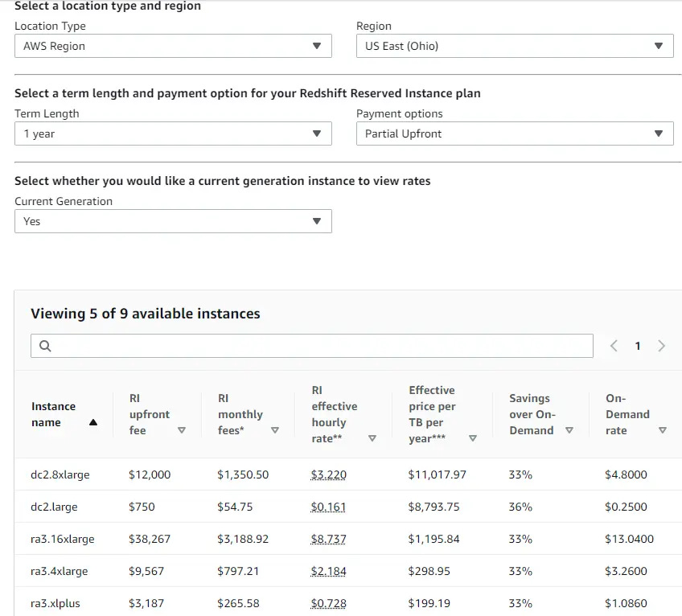This screenshot has width=682, height=616.
Task: Click the filter icon on Effective price per TB column
Action: click(x=473, y=438)
